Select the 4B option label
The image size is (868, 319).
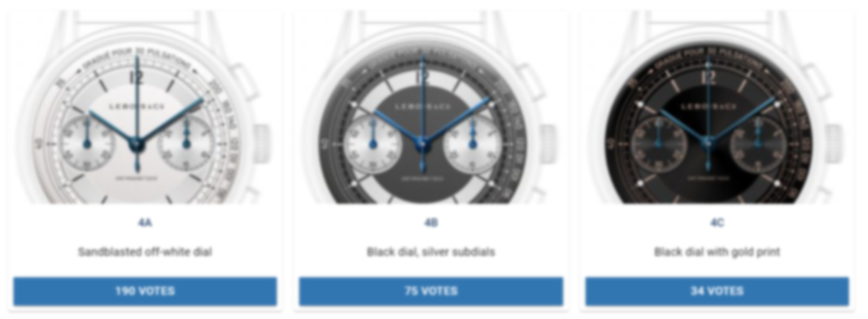[431, 223]
